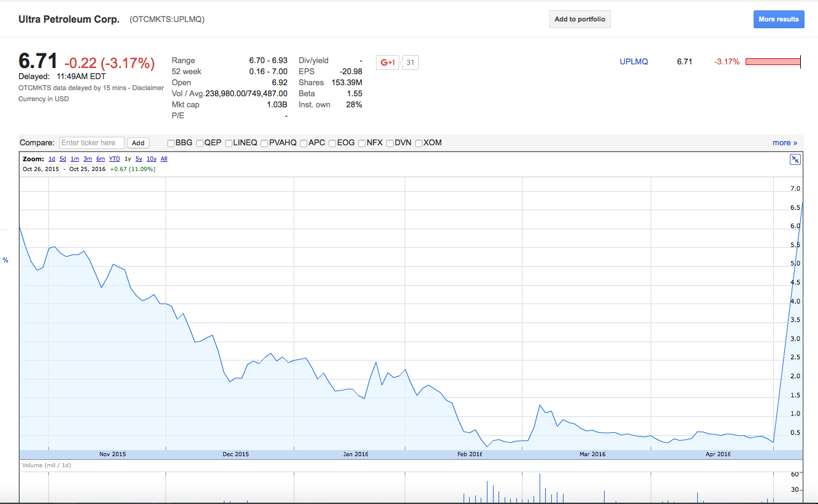Toggle the APC comparison checkbox
Screen dimensions: 818x504
304,143
